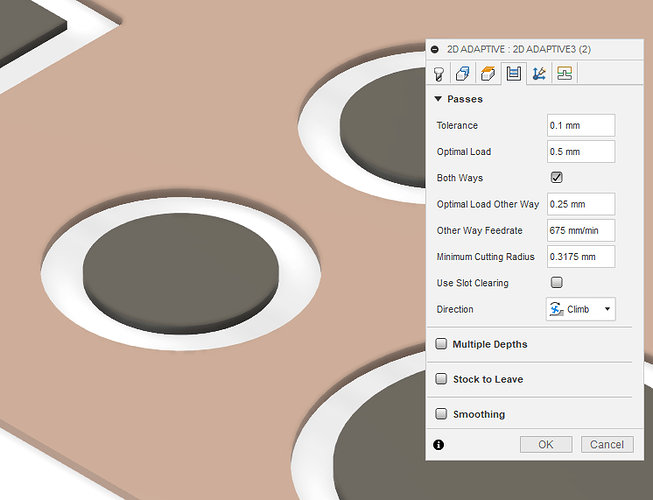The image size is (653, 500).
Task: Click the Other Way Feedrate field
Action: pyautogui.click(x=580, y=230)
